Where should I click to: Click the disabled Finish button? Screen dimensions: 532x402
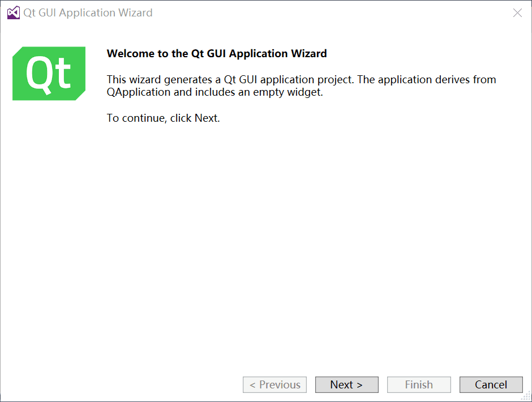point(419,385)
